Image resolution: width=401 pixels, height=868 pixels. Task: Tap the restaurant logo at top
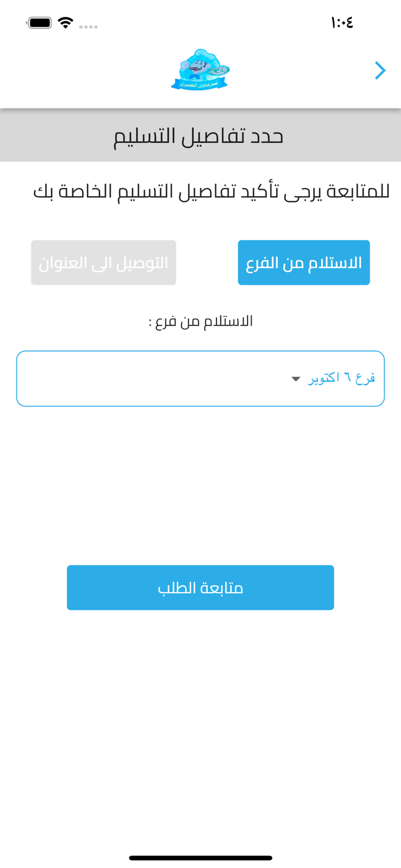pyautogui.click(x=200, y=69)
